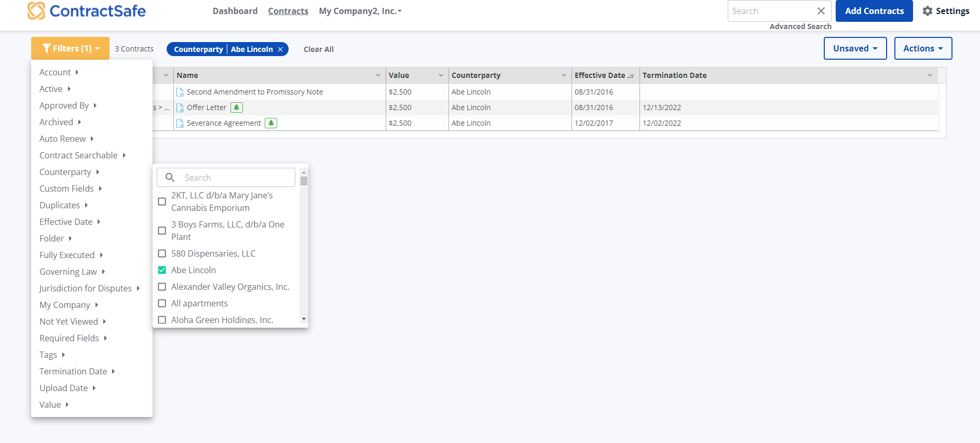
Task: Click the top Search input field
Action: [x=771, y=11]
